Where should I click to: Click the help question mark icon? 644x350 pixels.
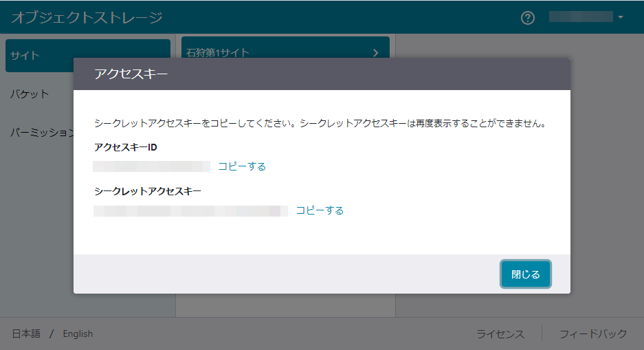click(x=528, y=18)
